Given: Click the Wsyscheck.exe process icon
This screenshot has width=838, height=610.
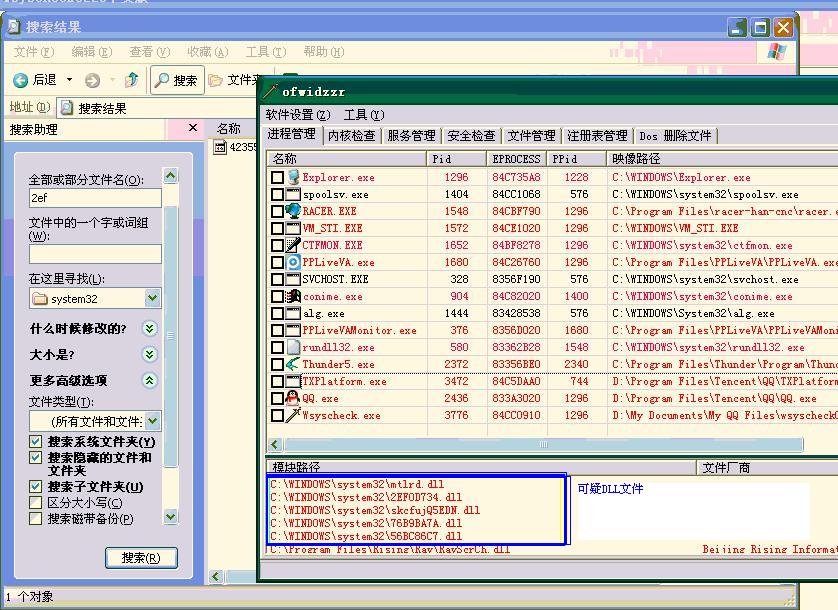Looking at the screenshot, I should 293,415.
